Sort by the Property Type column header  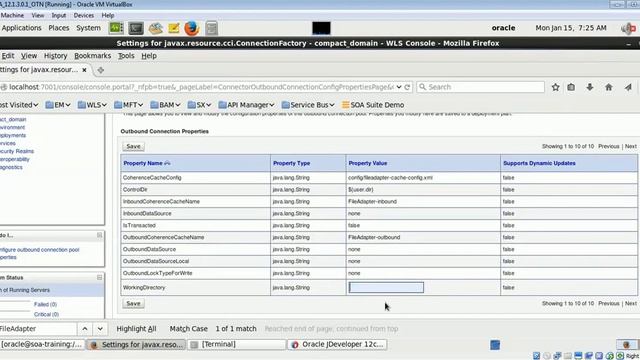(291, 163)
